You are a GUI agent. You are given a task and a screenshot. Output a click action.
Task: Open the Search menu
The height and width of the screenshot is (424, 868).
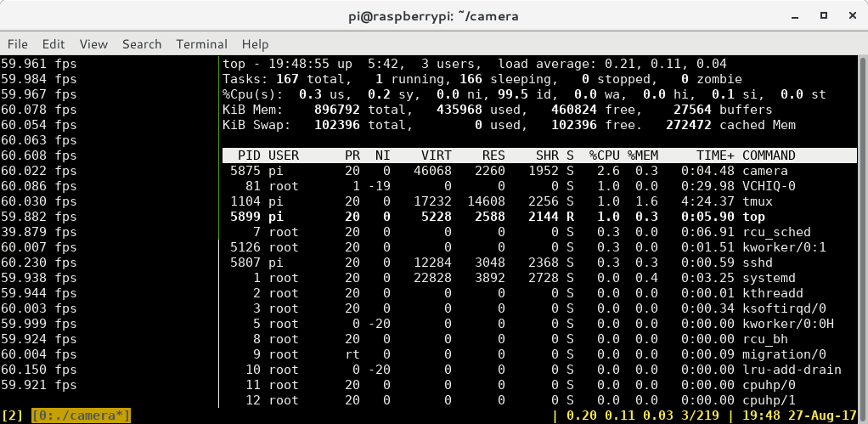142,44
